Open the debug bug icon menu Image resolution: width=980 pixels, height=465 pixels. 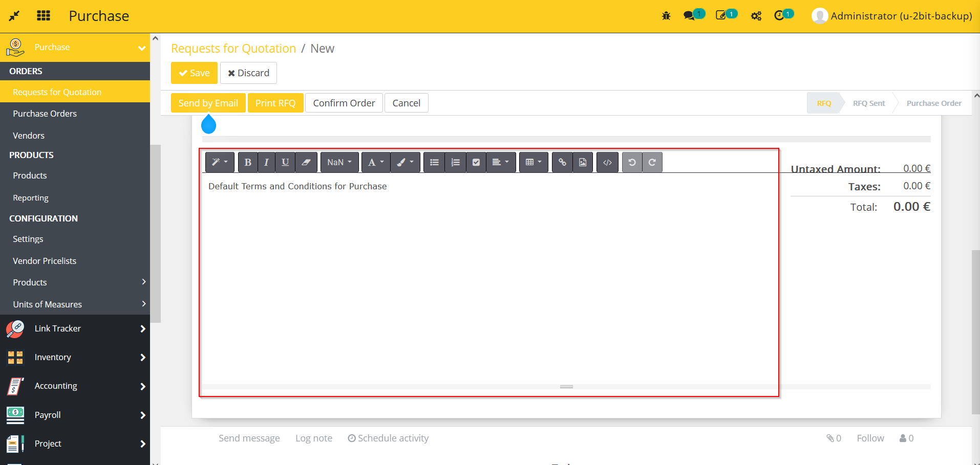coord(666,16)
